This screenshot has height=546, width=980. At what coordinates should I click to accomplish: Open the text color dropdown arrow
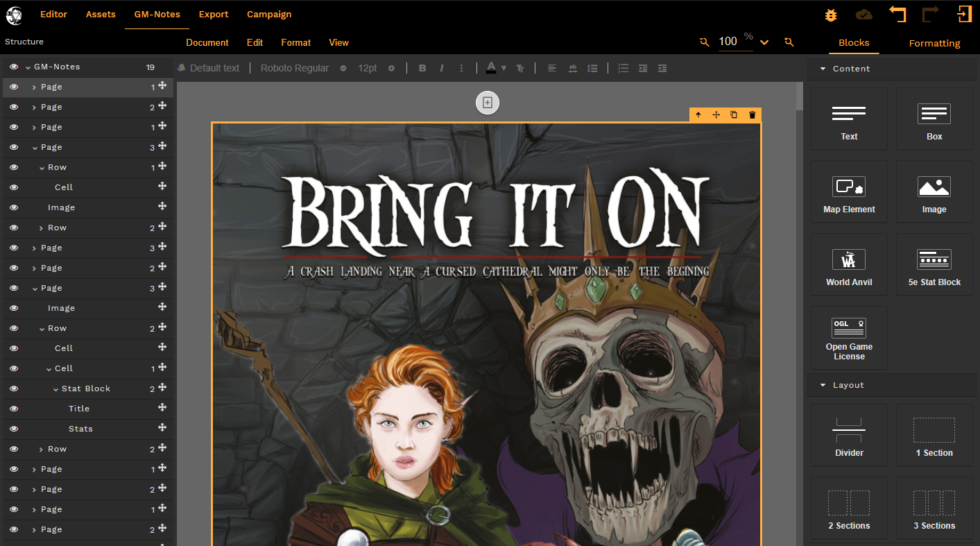tap(504, 69)
